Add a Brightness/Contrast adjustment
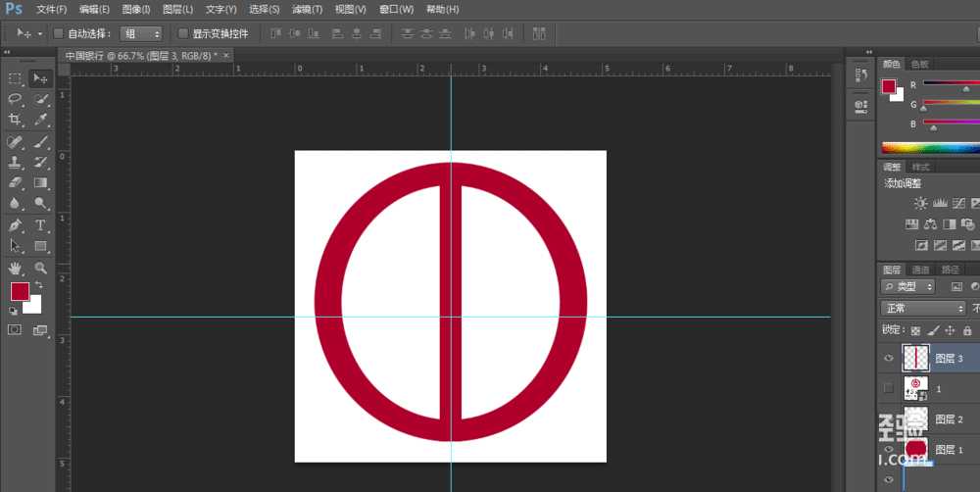Image resolution: width=980 pixels, height=492 pixels. (x=920, y=203)
